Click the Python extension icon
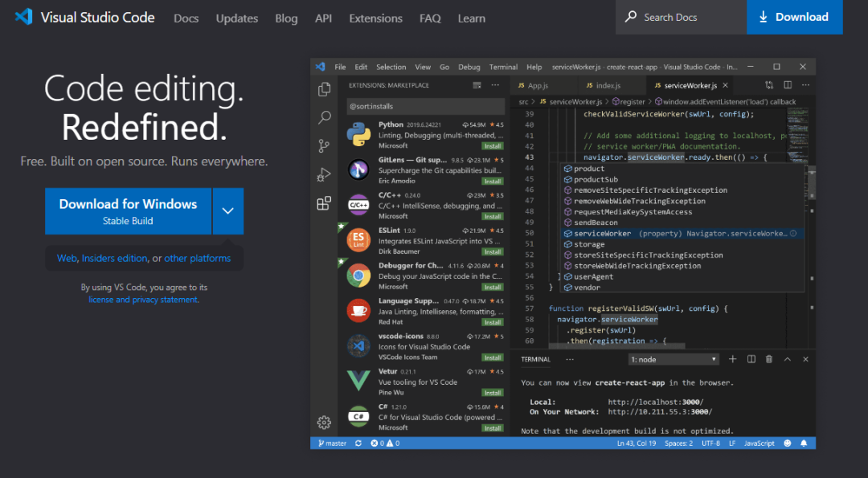 coord(358,135)
